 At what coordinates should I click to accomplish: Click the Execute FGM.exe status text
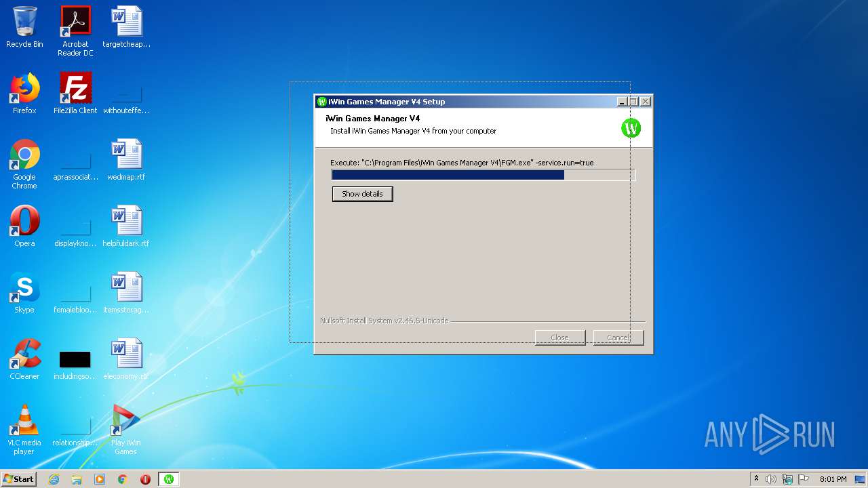[x=462, y=163]
